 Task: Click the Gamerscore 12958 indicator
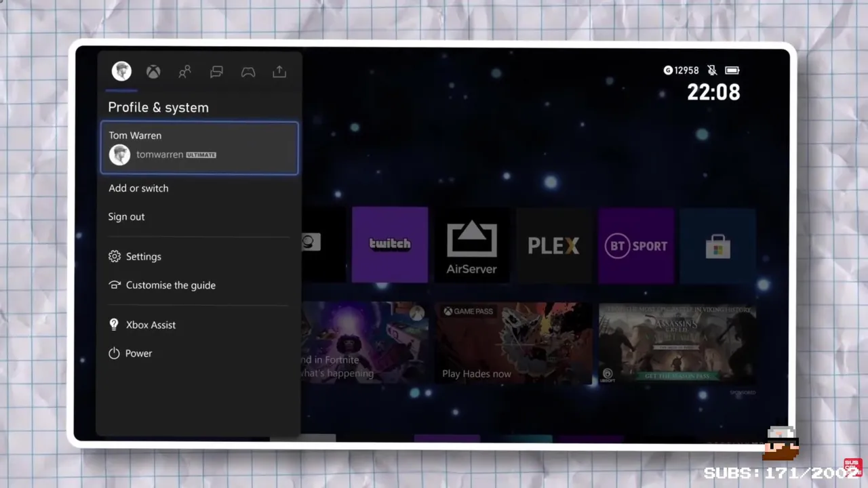[x=681, y=70]
